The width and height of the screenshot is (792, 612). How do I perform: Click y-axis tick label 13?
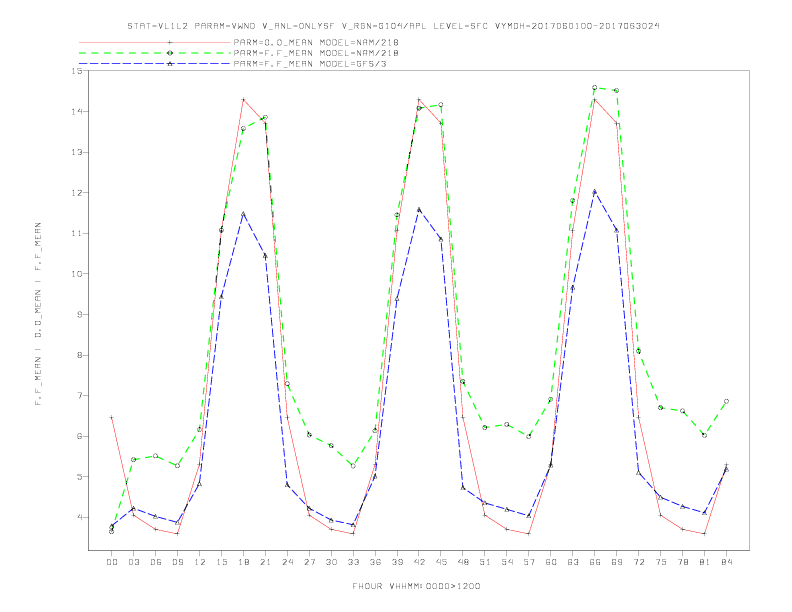coord(77,152)
